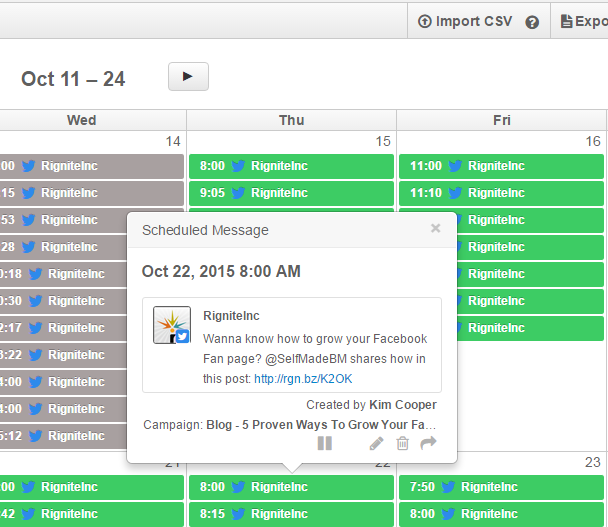Click creator name Kim Cooper
Viewport: 608px width, 527px height.
click(x=403, y=404)
